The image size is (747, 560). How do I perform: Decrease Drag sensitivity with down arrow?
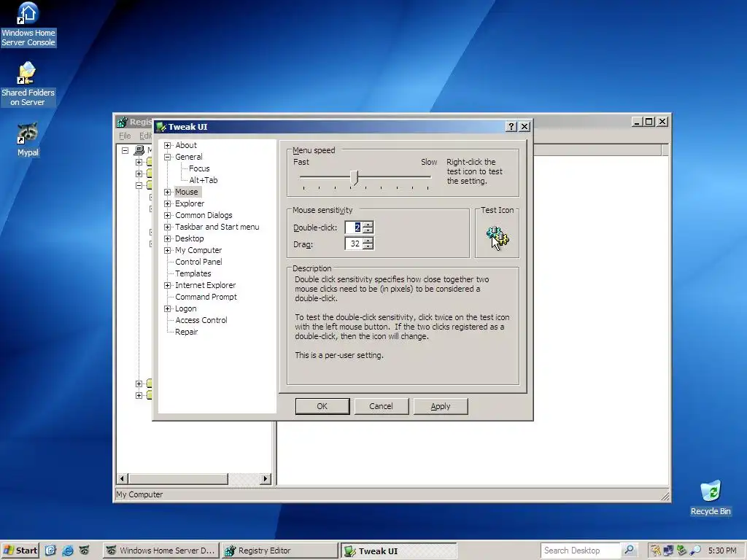click(x=368, y=246)
